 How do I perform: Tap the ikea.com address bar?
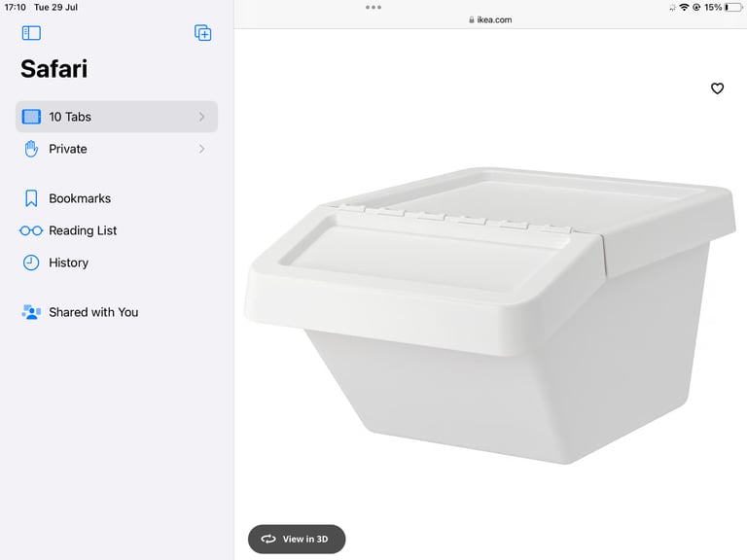[x=490, y=20]
